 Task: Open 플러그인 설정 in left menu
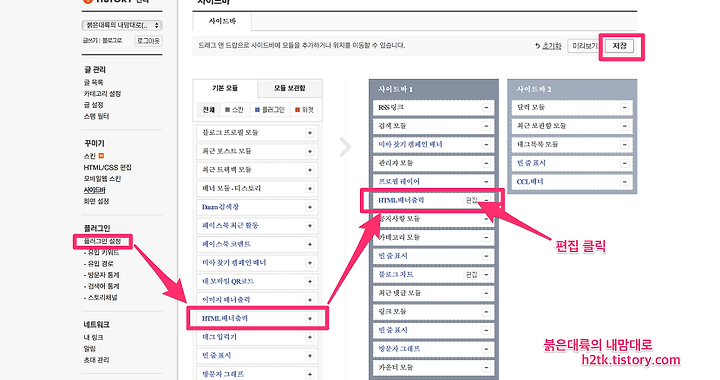point(102,241)
